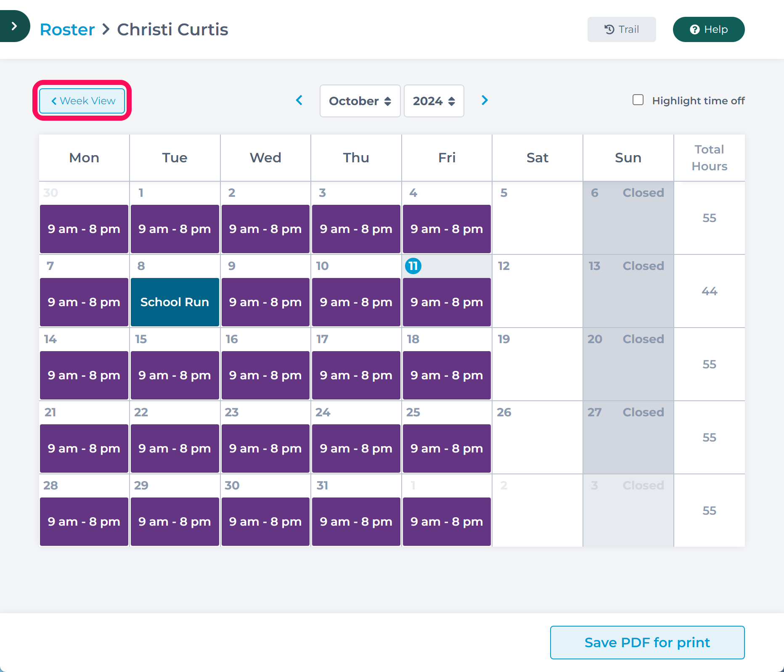
Task: Open the shift on Tuesday 22 October
Action: point(175,448)
